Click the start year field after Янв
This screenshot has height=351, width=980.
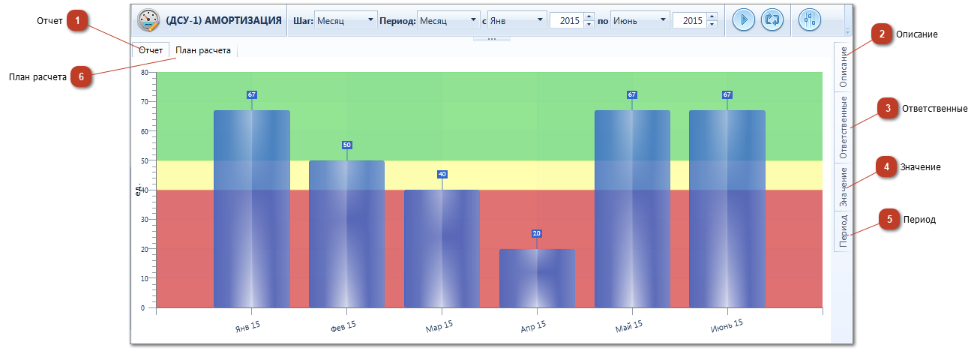pyautogui.click(x=566, y=21)
